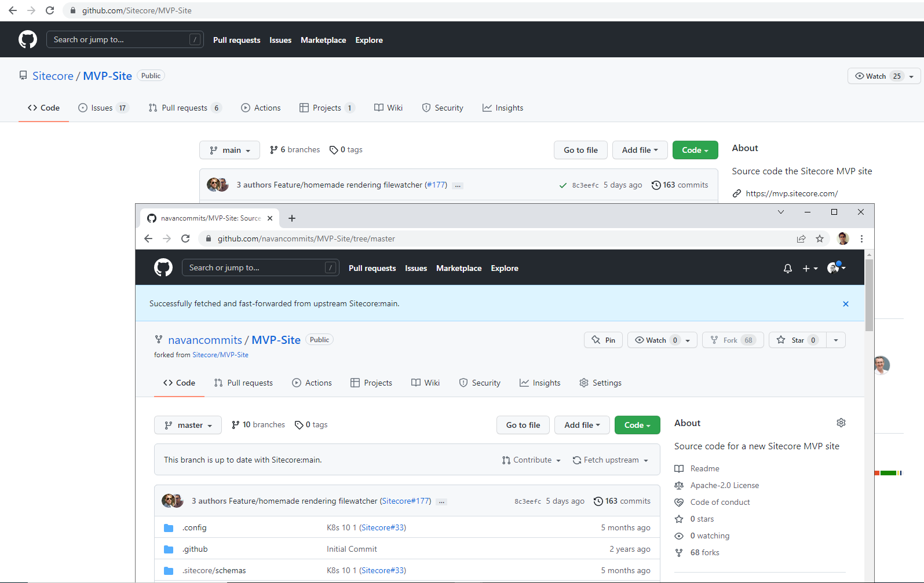The height and width of the screenshot is (583, 924).
Task: Click languages color bar in background window
Action: coord(889,473)
